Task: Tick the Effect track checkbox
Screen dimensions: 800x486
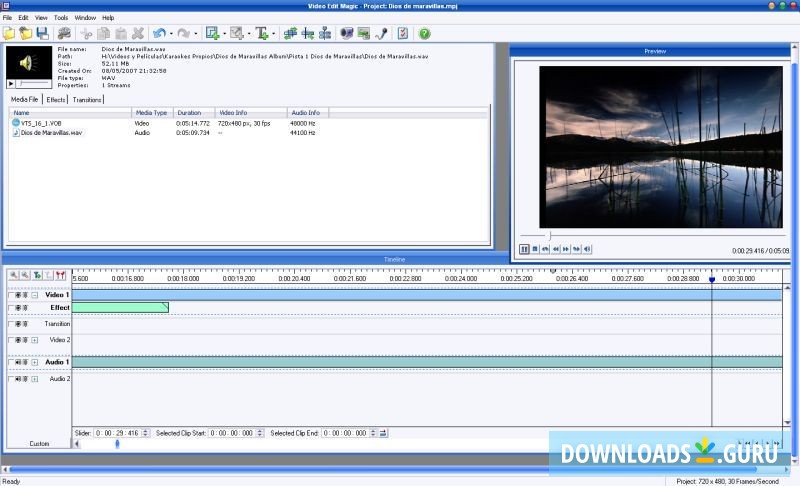Action: (11, 309)
